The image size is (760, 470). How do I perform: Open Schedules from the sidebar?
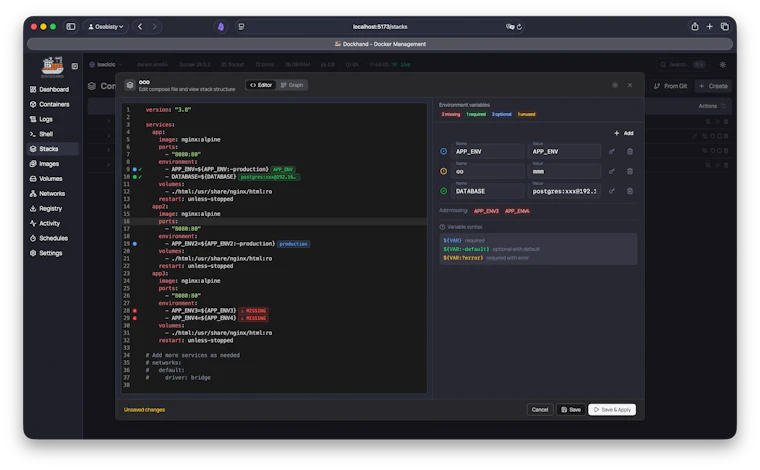pyautogui.click(x=49, y=238)
